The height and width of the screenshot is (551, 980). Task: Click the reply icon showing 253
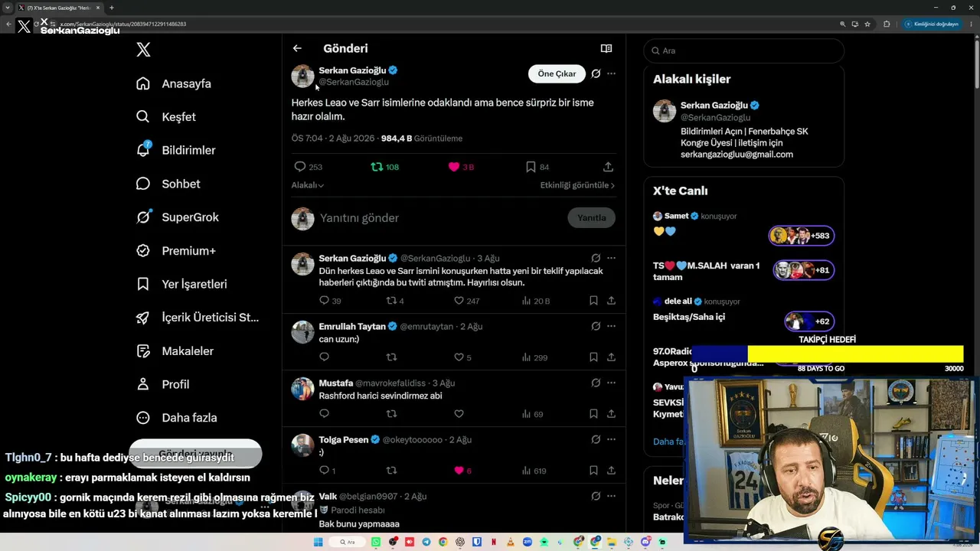pyautogui.click(x=300, y=167)
